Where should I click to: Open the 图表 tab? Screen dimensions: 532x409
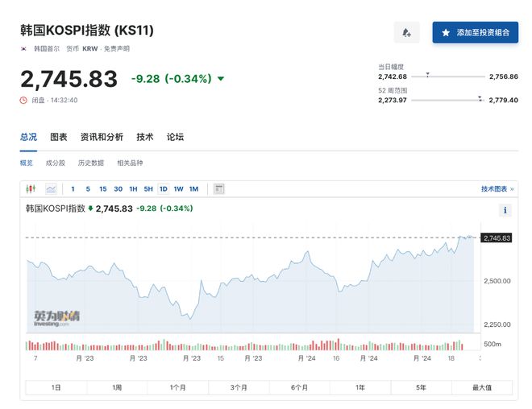[59, 137]
